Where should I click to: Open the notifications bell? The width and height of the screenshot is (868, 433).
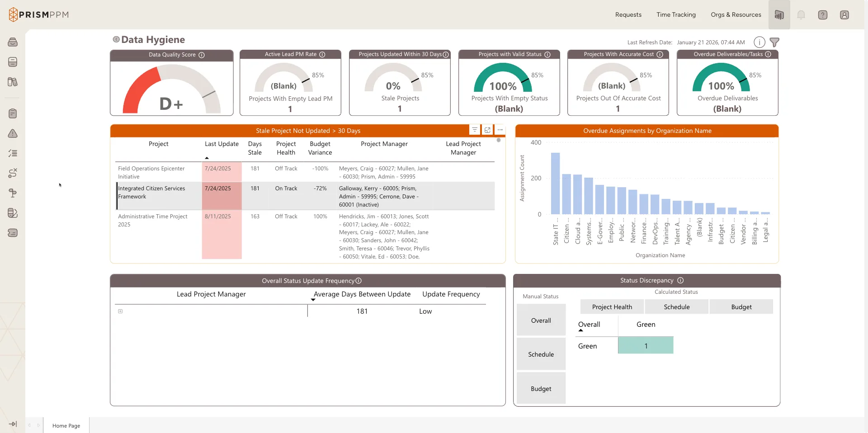[801, 15]
